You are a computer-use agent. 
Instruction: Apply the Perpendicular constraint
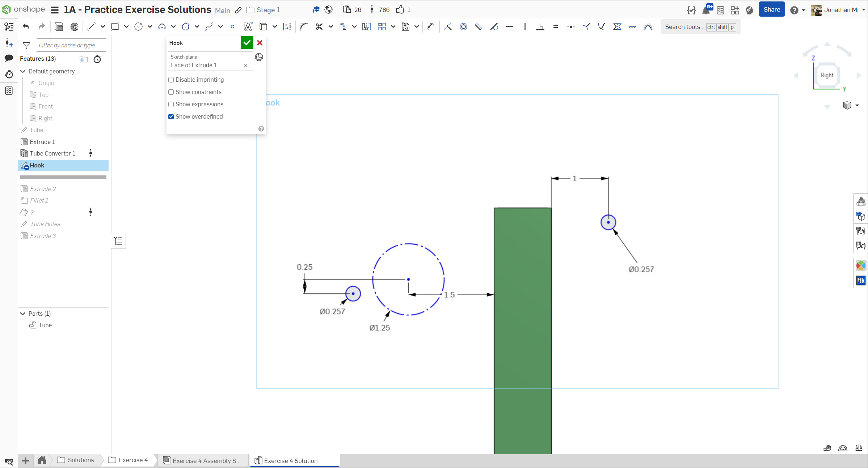pyautogui.click(x=540, y=26)
